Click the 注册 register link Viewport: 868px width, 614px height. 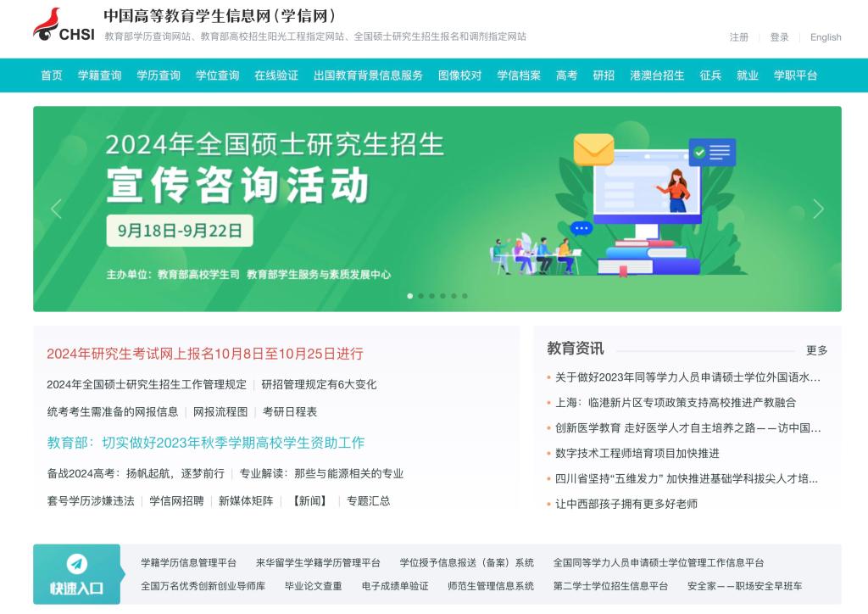[739, 37]
